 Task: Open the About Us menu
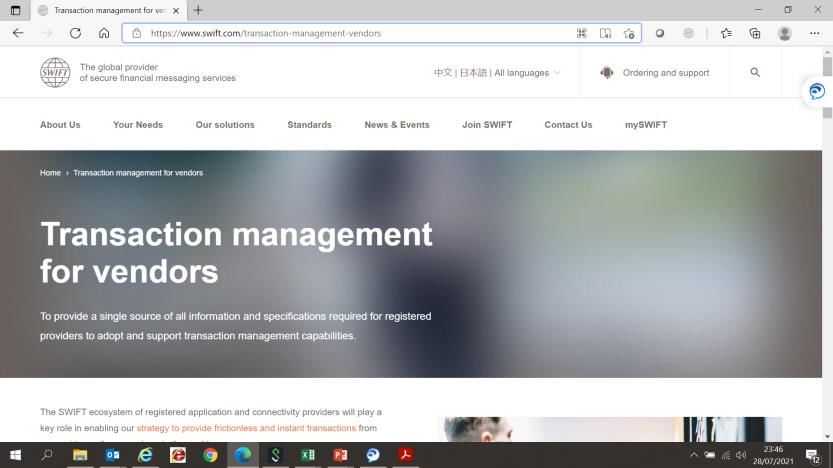(60, 125)
